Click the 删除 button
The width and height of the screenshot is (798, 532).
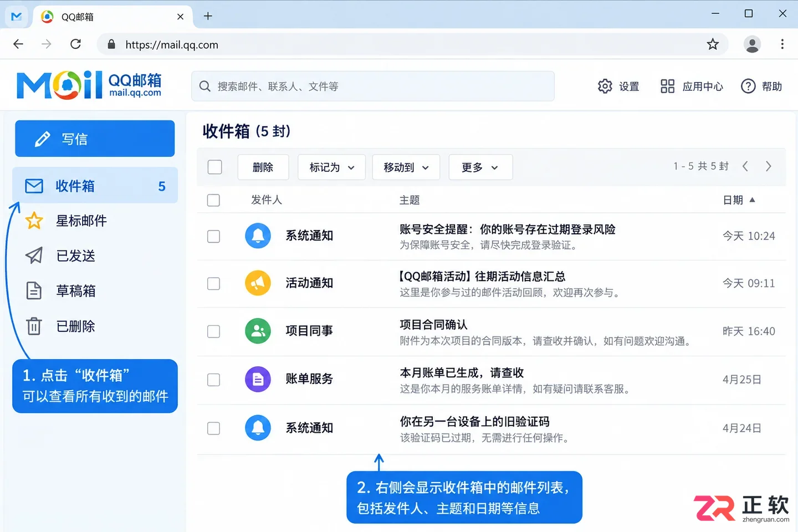[263, 167]
